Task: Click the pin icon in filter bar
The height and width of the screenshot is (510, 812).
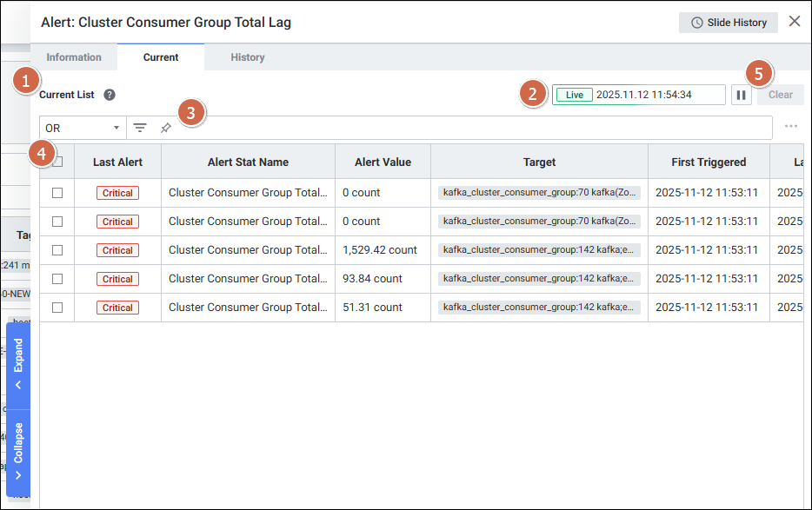Action: click(x=166, y=128)
